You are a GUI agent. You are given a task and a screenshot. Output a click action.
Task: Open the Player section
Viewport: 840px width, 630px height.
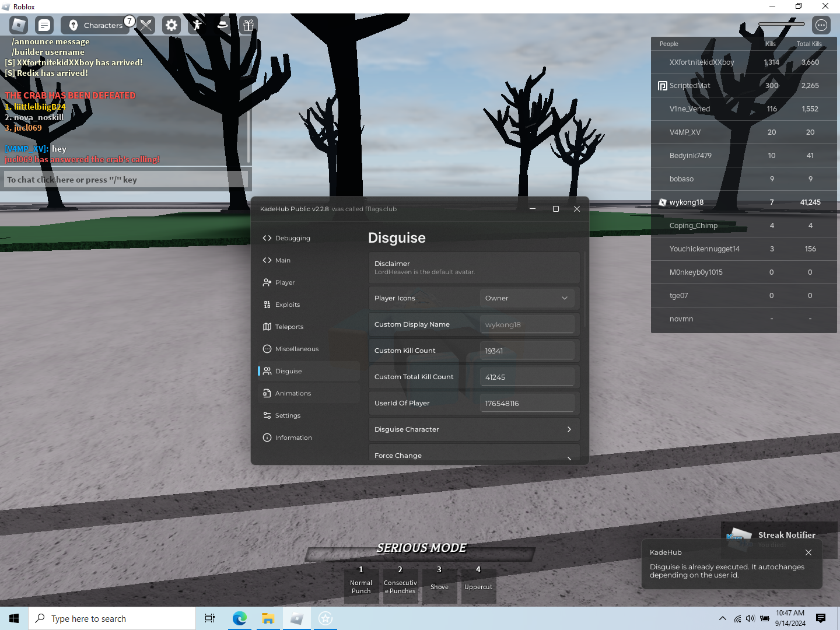(x=309, y=282)
